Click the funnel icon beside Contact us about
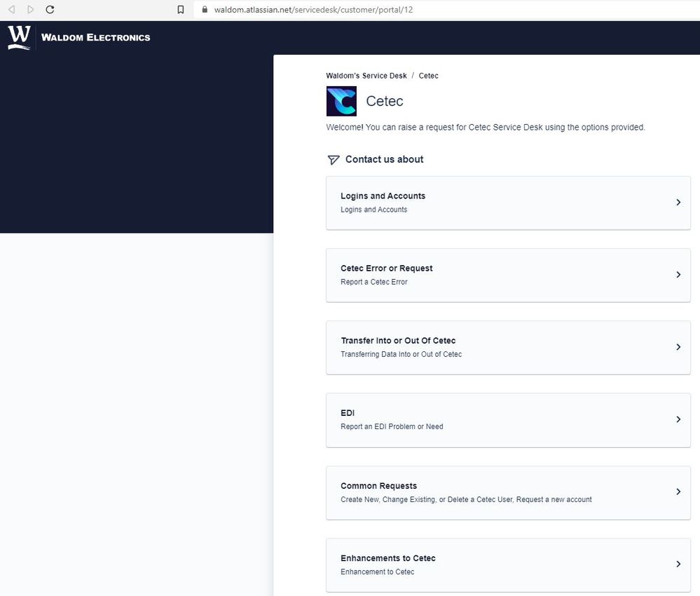The width and height of the screenshot is (700, 596). tap(333, 159)
